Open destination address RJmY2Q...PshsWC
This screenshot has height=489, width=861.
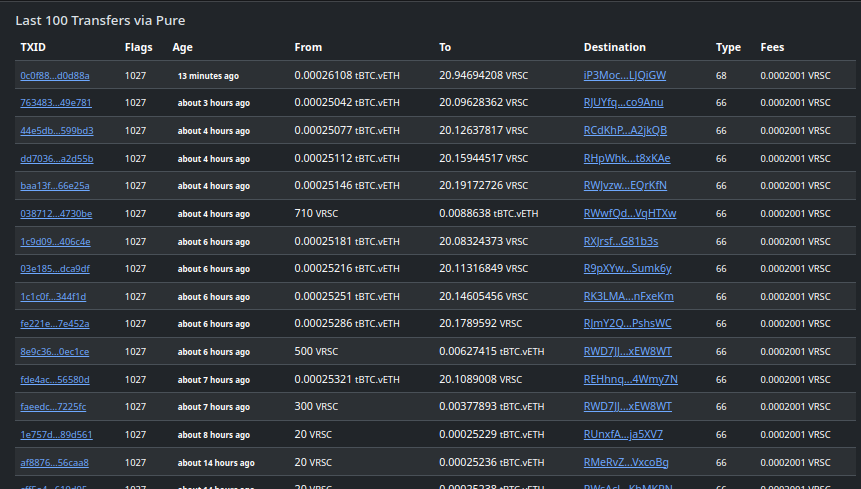[628, 324]
